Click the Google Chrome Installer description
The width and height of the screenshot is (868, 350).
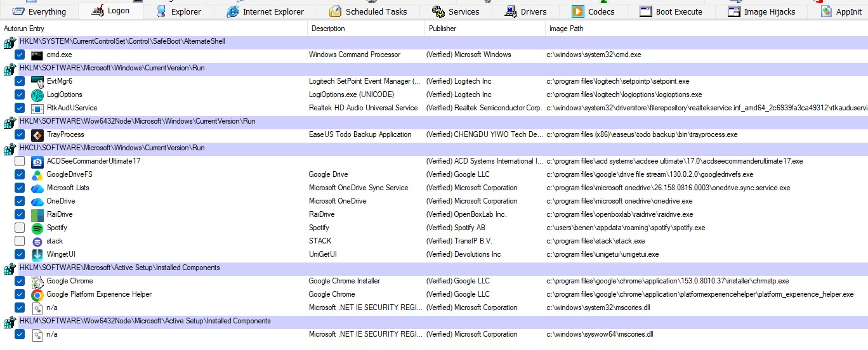pos(345,281)
